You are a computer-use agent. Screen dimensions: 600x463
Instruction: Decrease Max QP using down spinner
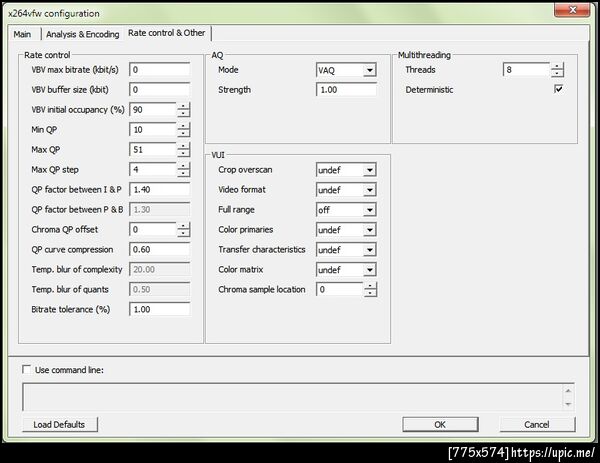tap(184, 153)
